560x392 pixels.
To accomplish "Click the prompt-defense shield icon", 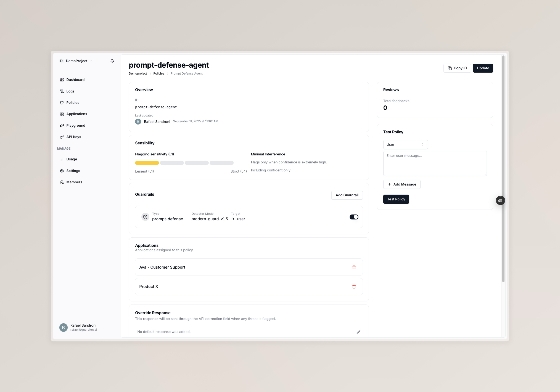I will 145,217.
